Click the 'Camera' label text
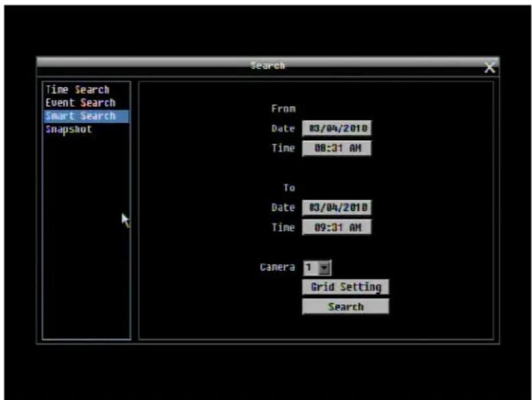 click(x=278, y=267)
